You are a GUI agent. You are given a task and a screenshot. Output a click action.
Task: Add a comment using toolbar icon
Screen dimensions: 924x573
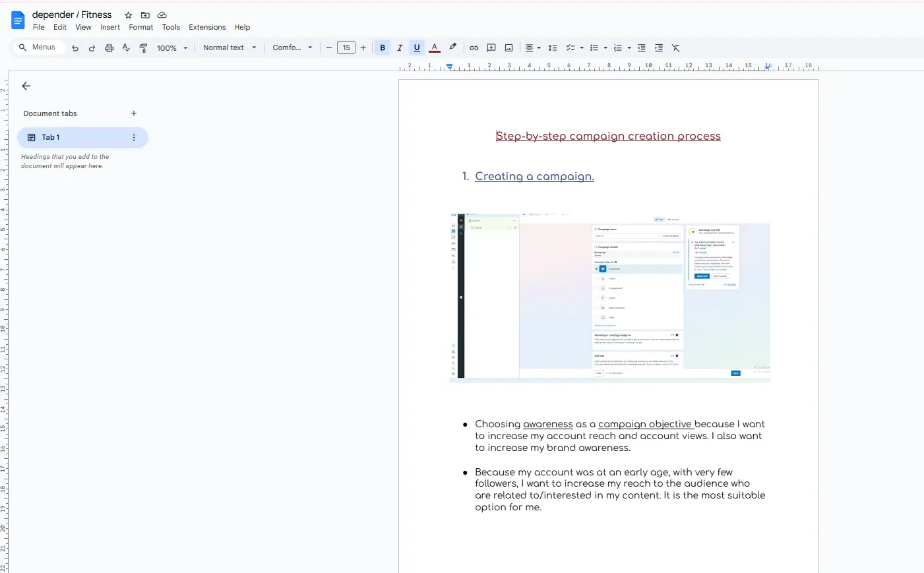click(491, 48)
